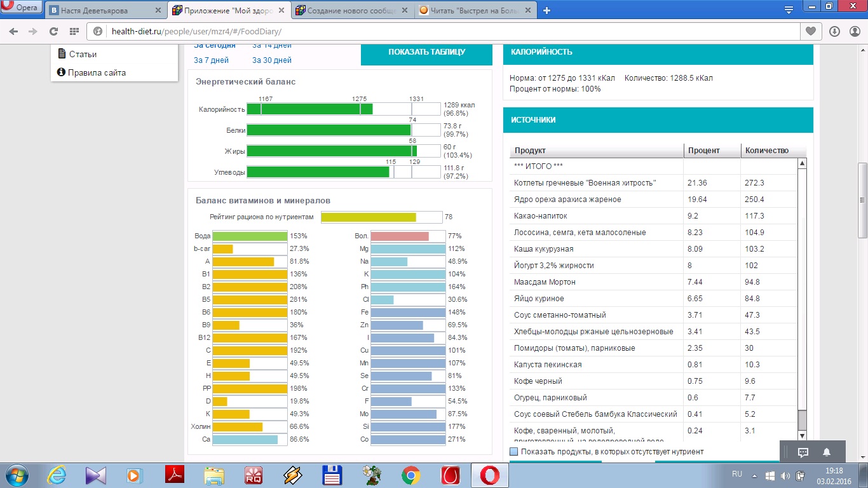The image size is (868, 488).
Task: Click the heart bookmark icon in address bar
Action: (811, 31)
